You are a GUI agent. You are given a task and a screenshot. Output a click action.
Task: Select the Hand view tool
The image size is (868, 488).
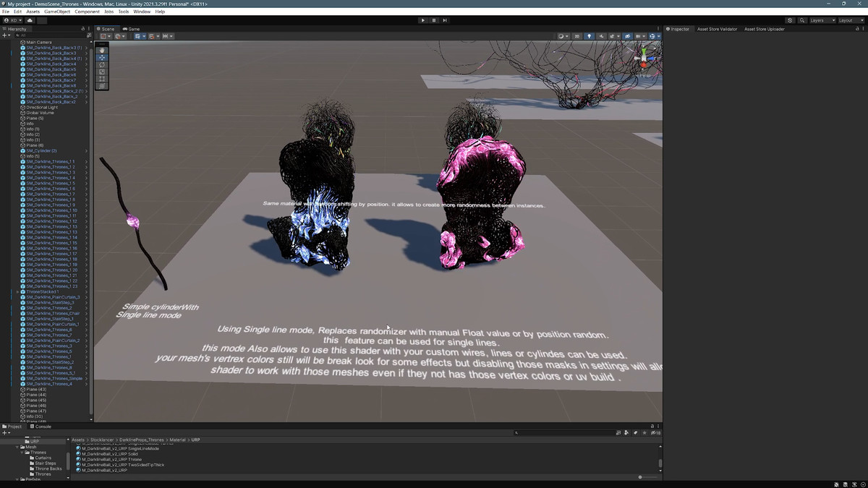tap(102, 51)
